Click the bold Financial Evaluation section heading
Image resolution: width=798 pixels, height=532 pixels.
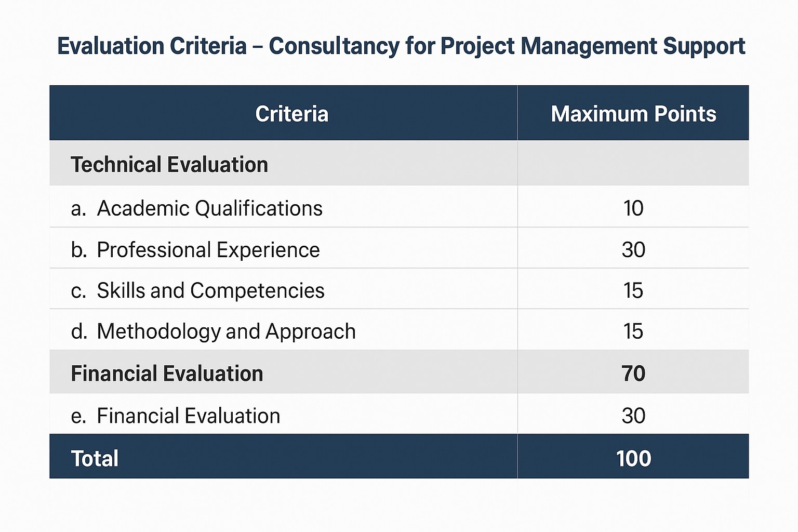coord(167,374)
